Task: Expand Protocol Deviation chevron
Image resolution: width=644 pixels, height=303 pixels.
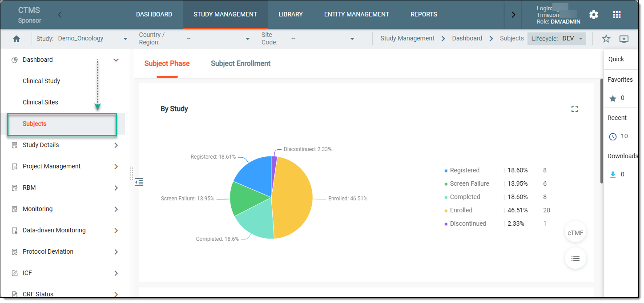Action: (116, 252)
